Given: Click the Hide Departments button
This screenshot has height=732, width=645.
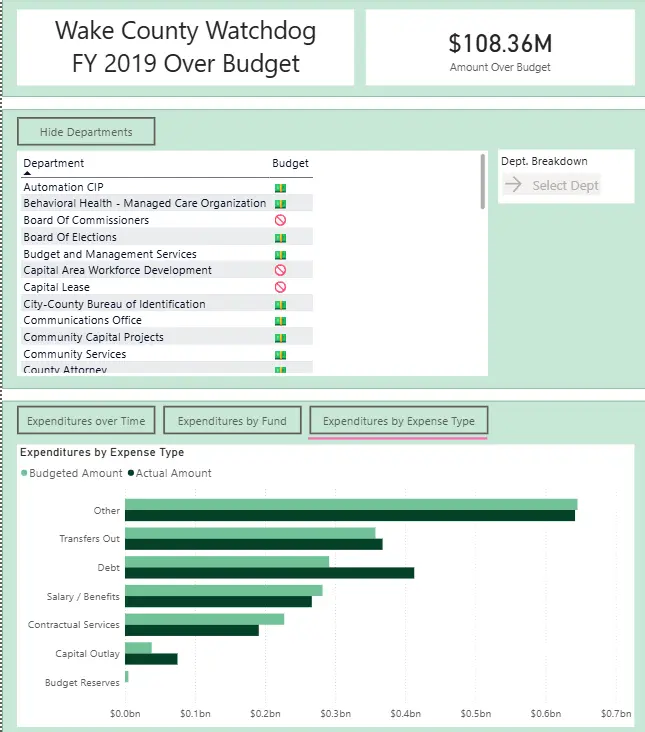Looking at the screenshot, I should [86, 132].
